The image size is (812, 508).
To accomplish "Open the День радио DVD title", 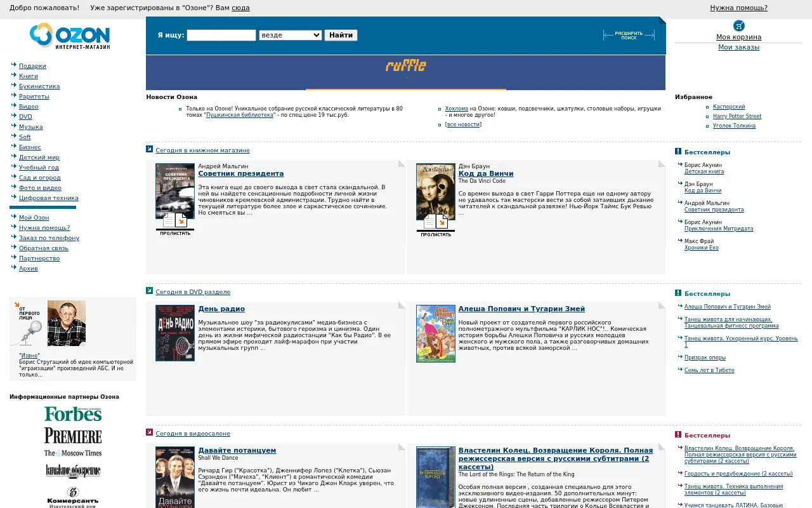I will [x=221, y=309].
